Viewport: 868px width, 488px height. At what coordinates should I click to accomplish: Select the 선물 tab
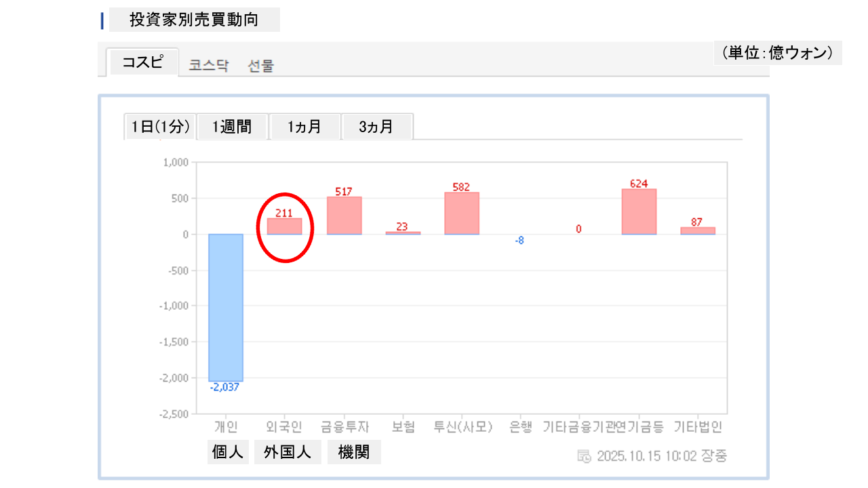pos(261,66)
